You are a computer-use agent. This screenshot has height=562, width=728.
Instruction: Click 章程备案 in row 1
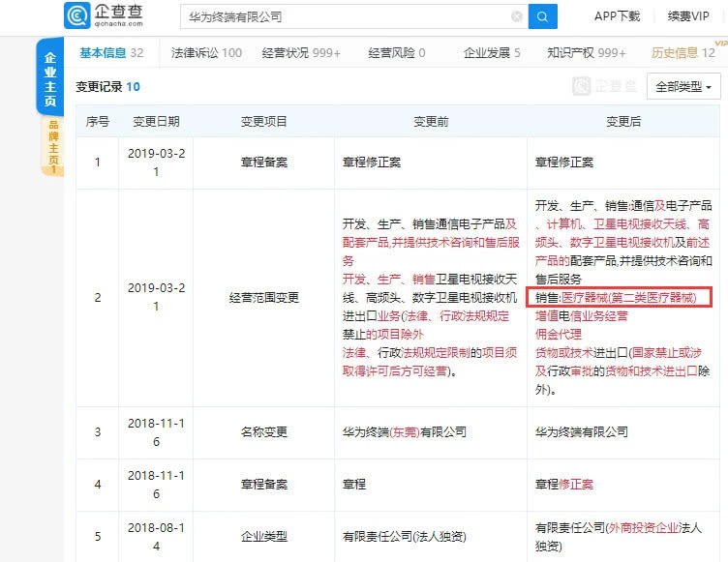pyautogui.click(x=263, y=162)
